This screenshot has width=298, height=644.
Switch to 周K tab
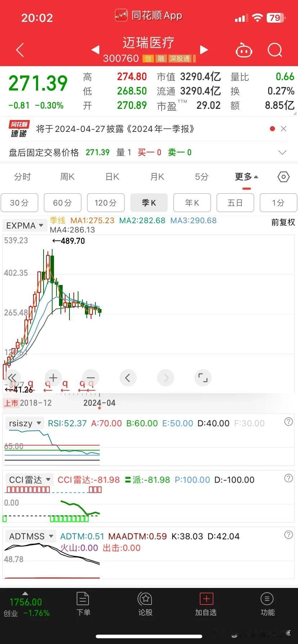click(x=67, y=177)
